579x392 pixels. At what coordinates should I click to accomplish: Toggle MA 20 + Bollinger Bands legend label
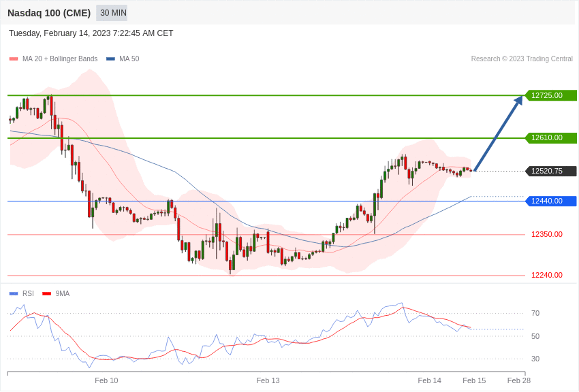point(60,59)
